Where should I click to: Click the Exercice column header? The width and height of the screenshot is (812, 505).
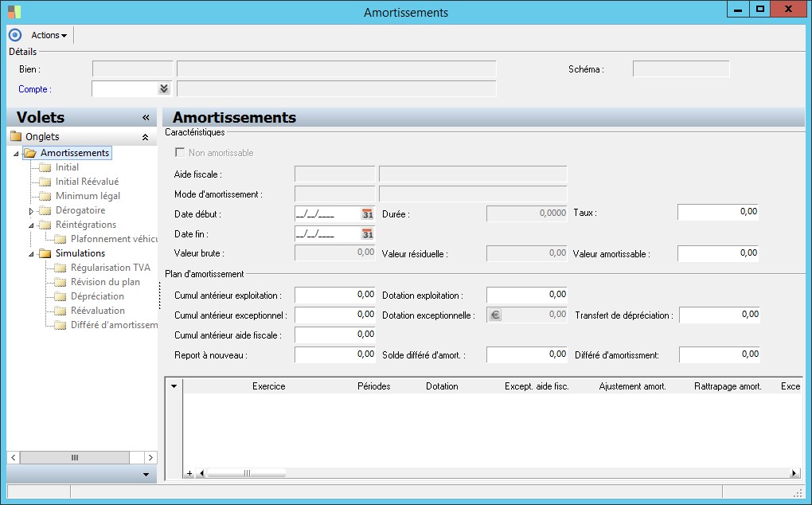point(268,386)
